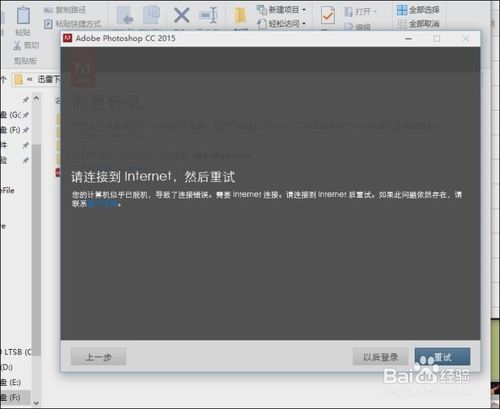The height and width of the screenshot is (409, 500).
Task: Click the rename icon in Explorer ribbon
Action: coord(208,15)
